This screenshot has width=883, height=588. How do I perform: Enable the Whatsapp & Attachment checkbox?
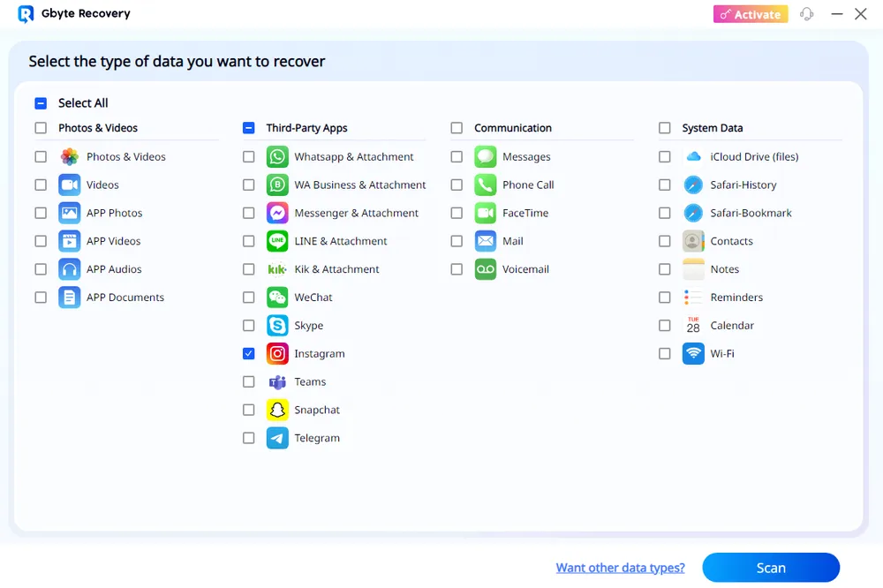point(248,156)
